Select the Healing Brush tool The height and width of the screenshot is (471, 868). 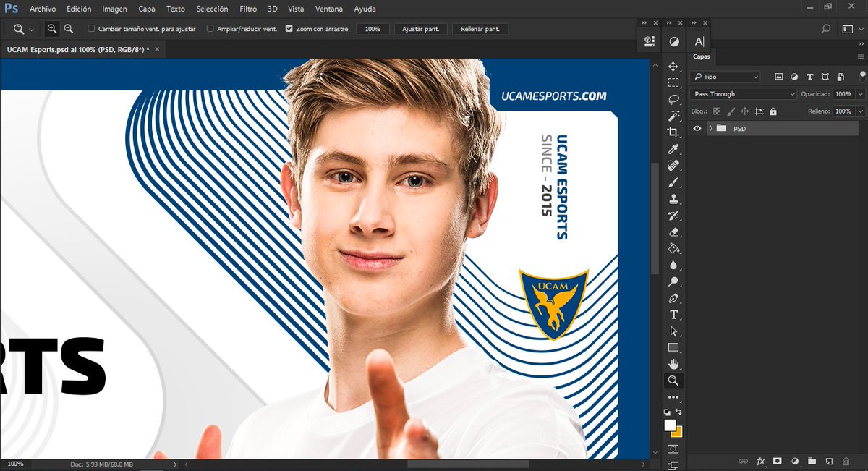(673, 166)
